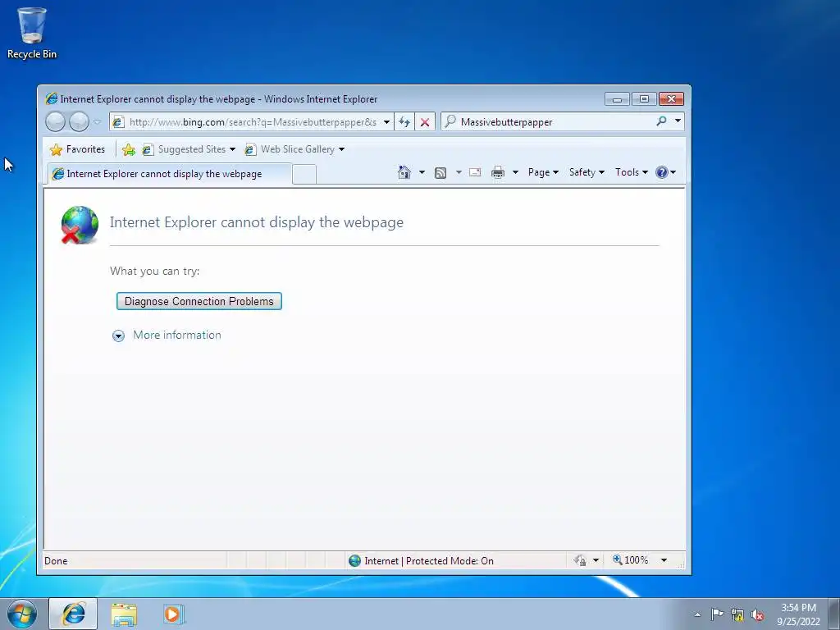Click the Done status text
Viewport: 840px width, 630px height.
56,561
